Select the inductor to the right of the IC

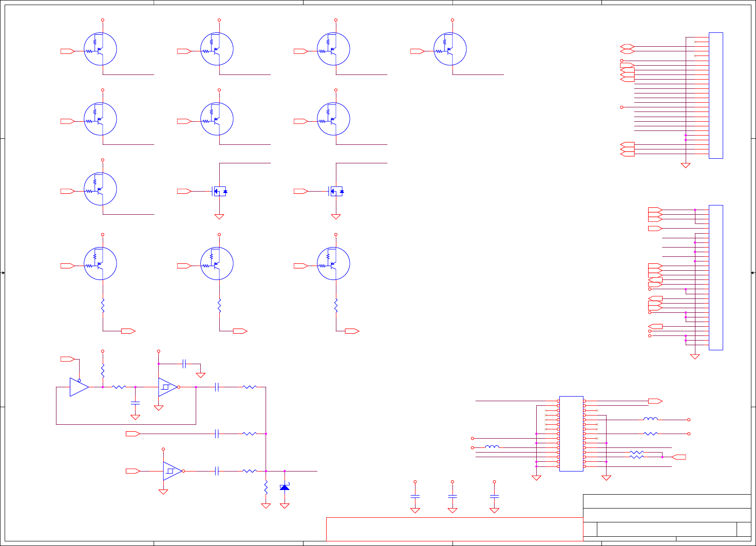coord(651,419)
